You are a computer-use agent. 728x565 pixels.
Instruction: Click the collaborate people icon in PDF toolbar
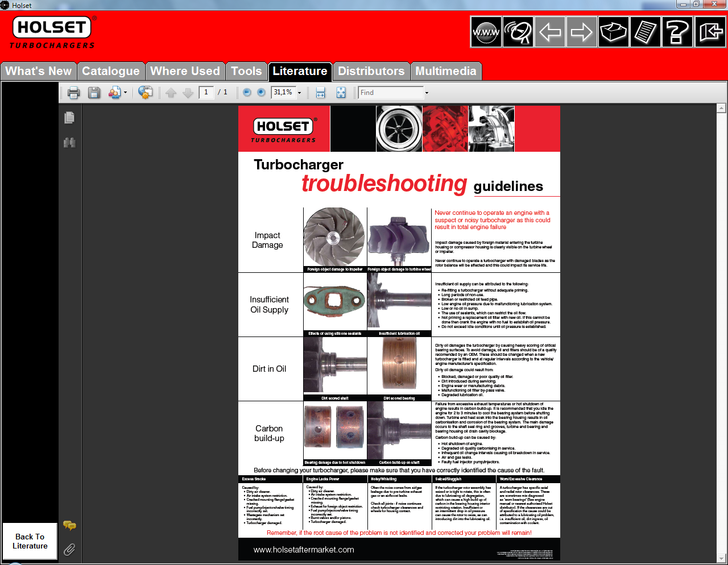pos(114,93)
